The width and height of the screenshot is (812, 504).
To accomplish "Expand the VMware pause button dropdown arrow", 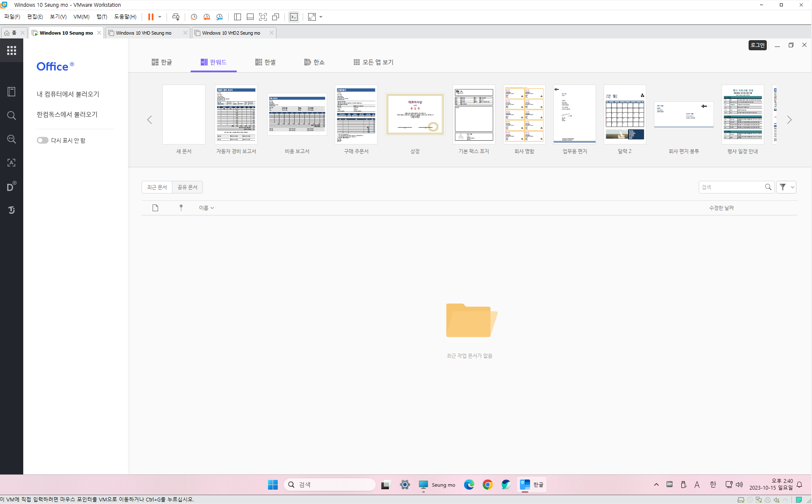I will [160, 17].
